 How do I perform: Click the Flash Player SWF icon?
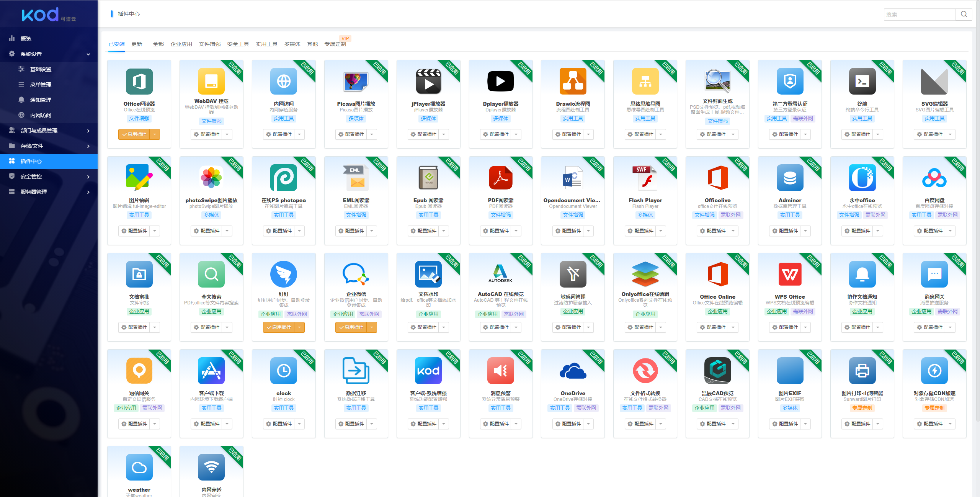coord(645,178)
